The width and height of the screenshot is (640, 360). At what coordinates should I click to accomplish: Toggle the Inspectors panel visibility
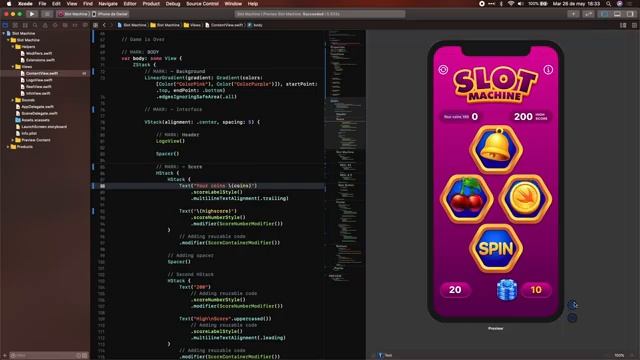(x=630, y=14)
